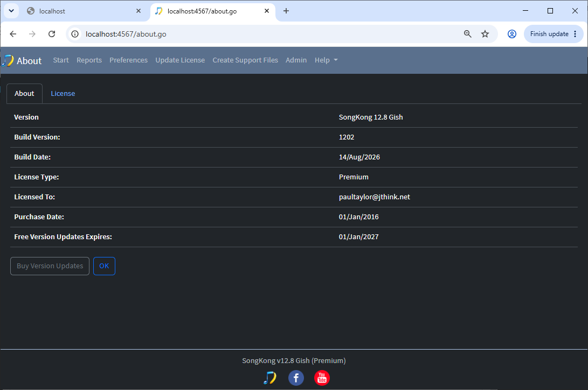
Task: View site information icon beside URL
Action: coord(75,34)
